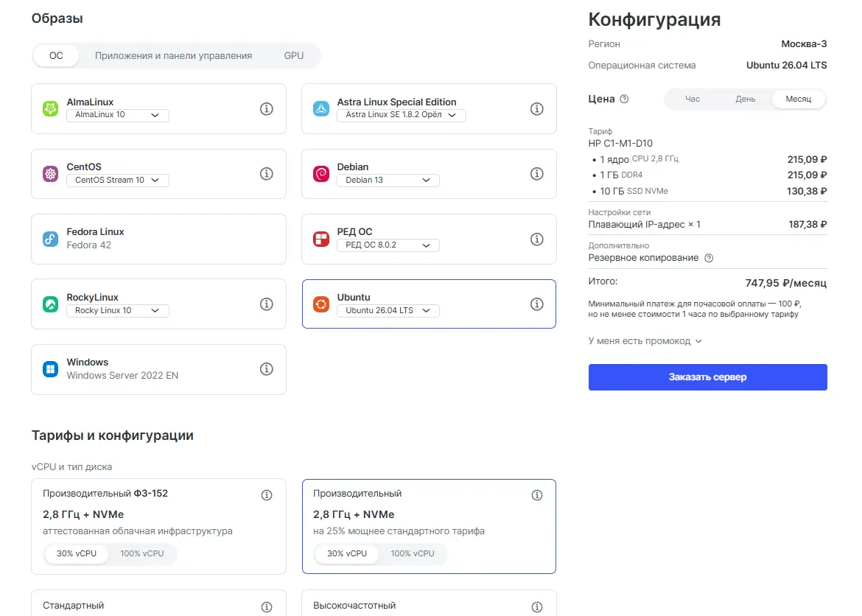Open the AlmaLinux 10 version dropdown
This screenshot has height=616, width=862.
click(x=118, y=115)
